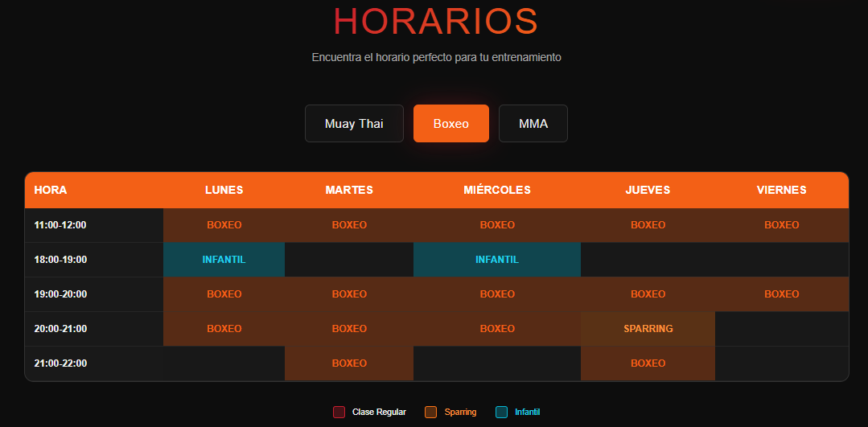Screen dimensions: 868x427
Task: Click the teal Infantil legend swatch
Action: click(x=501, y=412)
